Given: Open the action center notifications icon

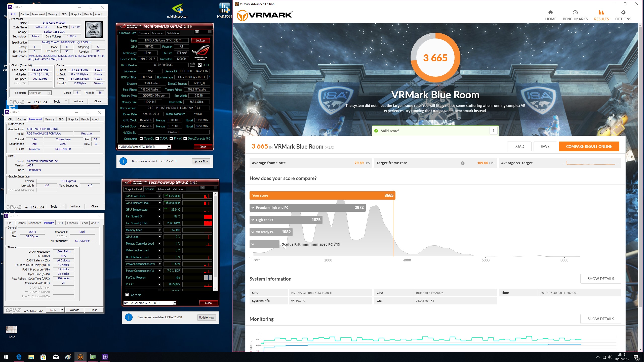Looking at the screenshot, I should coord(636,357).
